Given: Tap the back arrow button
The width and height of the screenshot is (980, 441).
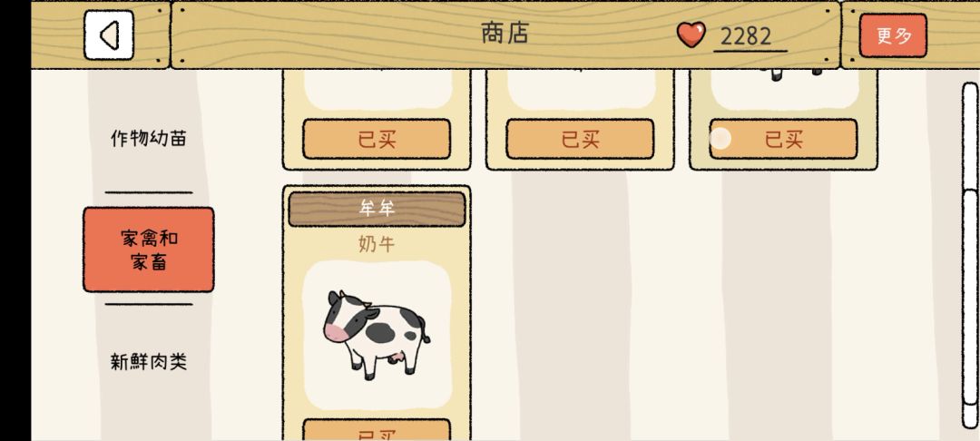Looking at the screenshot, I should click(x=109, y=35).
